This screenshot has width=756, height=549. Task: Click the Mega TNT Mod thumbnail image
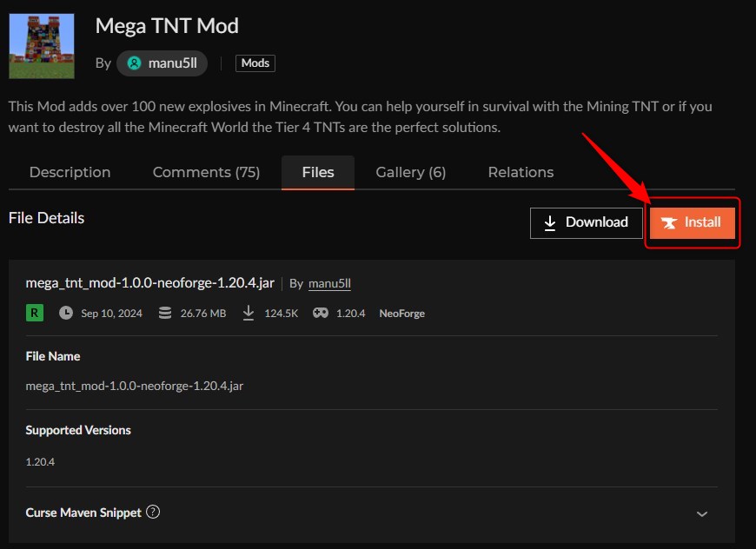tap(42, 45)
